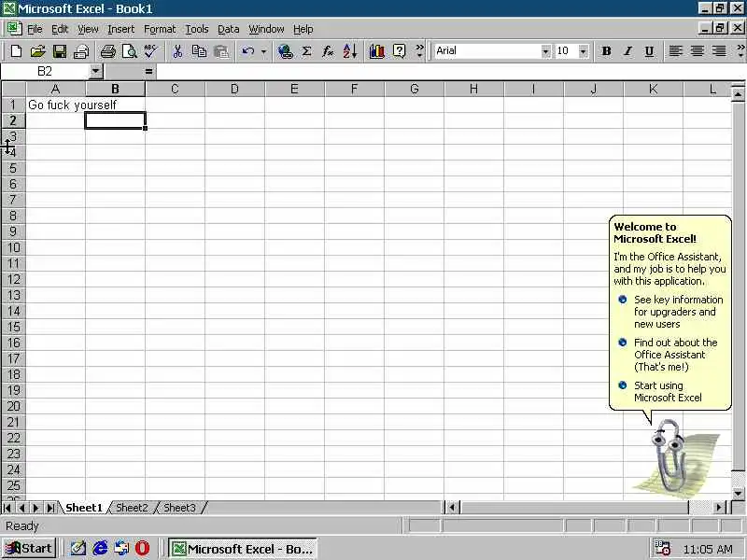Screen dimensions: 747x560
Task: Open the Undo history dropdown arrow
Action: pyautogui.click(x=263, y=51)
